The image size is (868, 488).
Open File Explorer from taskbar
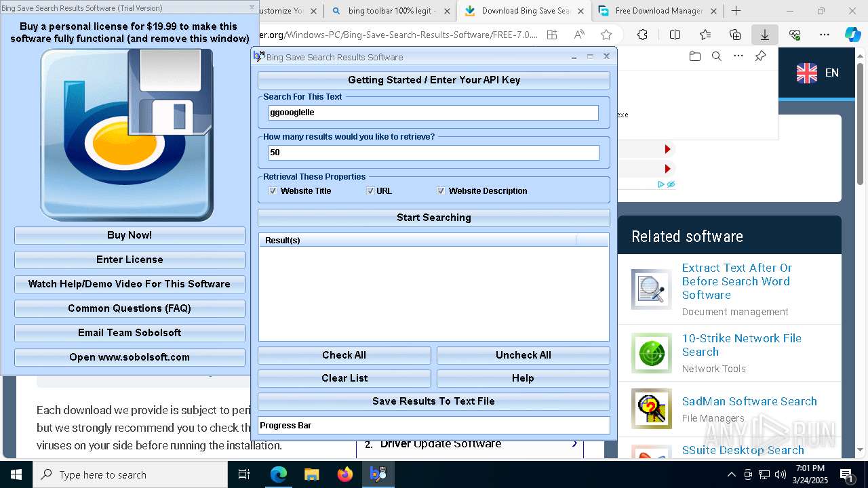[x=312, y=474]
